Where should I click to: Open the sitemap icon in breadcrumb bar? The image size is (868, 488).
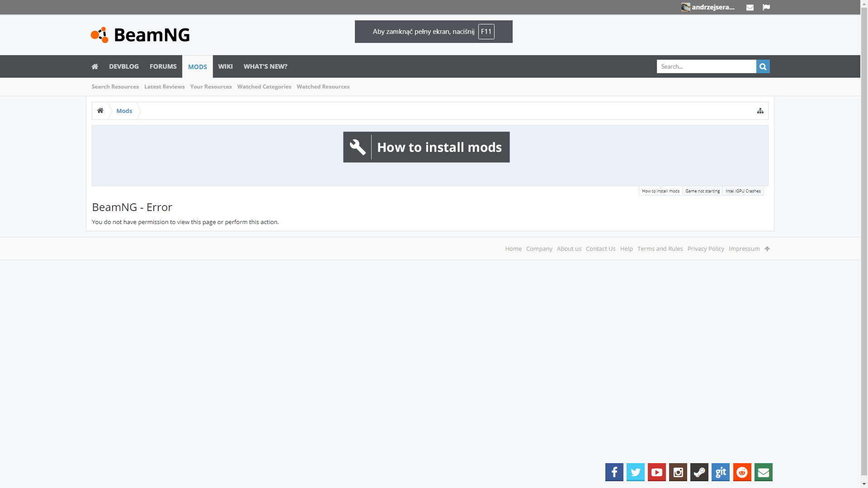point(760,111)
